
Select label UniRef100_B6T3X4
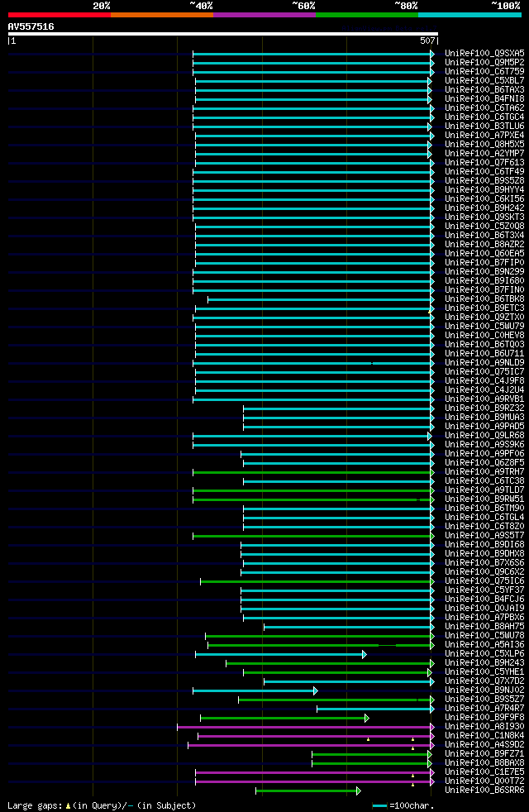[484, 235]
